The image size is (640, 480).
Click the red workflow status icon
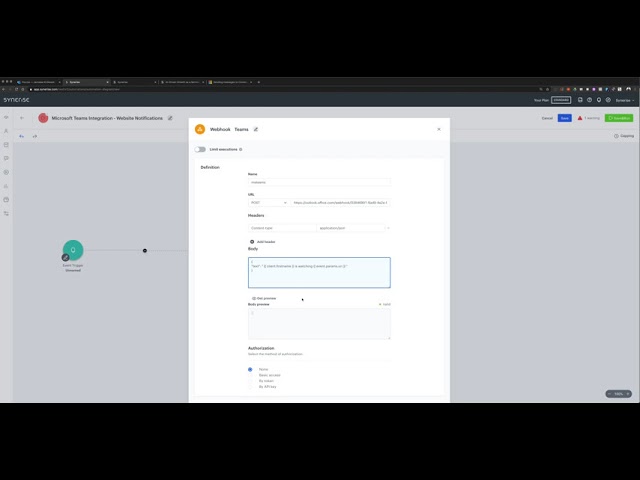click(x=43, y=118)
